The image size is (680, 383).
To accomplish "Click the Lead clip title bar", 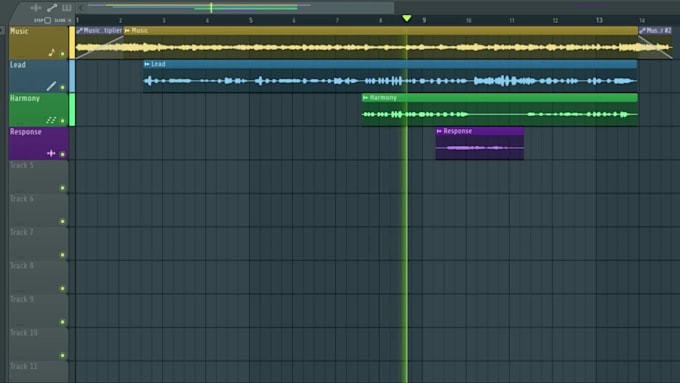I will click(x=390, y=64).
